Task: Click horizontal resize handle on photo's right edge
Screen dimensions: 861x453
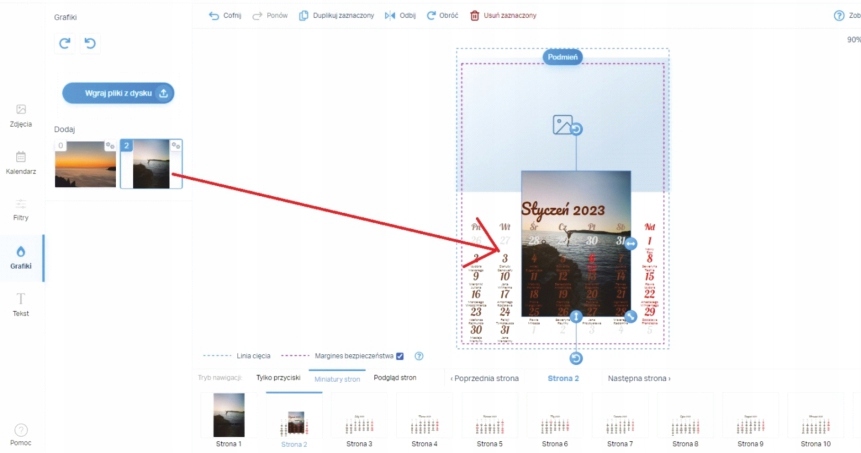Action: [630, 243]
